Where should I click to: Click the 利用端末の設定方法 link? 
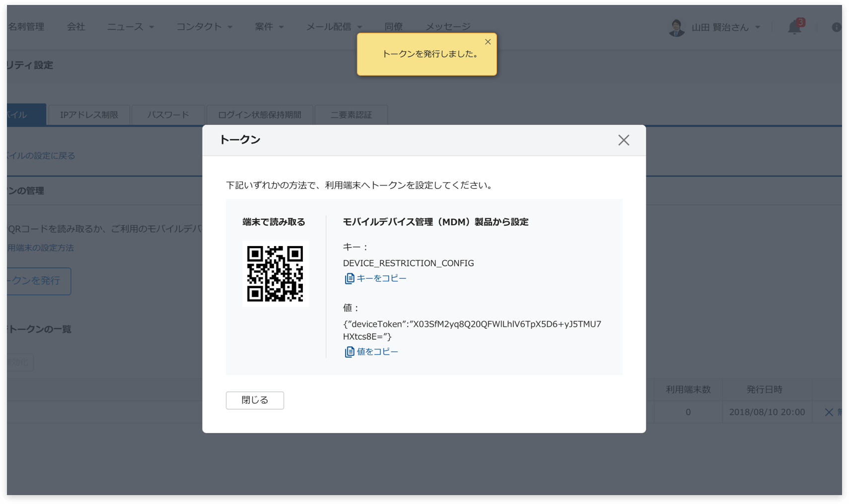[40, 248]
